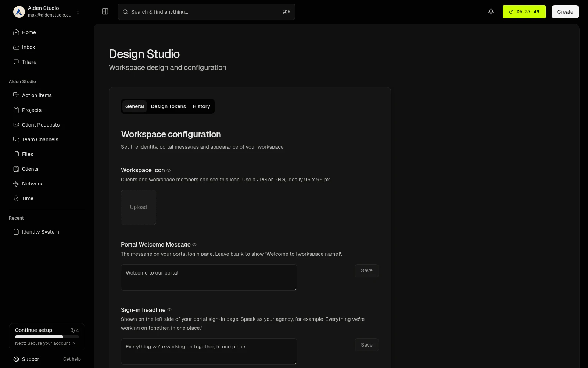Click the Design Studio page title
This screenshot has height=368, width=588.
click(144, 54)
